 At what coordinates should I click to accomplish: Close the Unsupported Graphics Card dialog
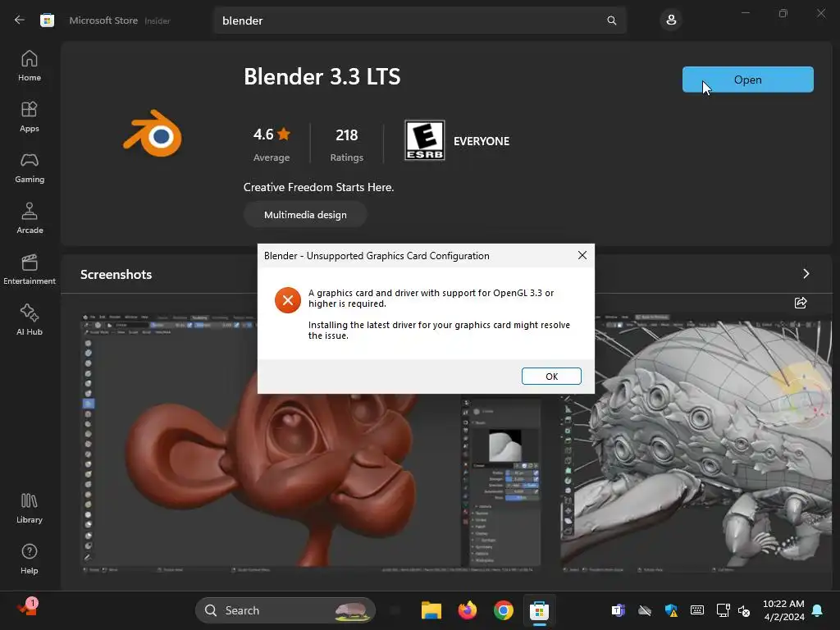582,256
